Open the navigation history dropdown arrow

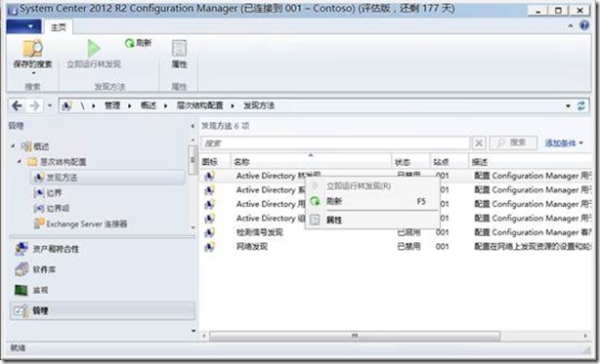[x=50, y=105]
